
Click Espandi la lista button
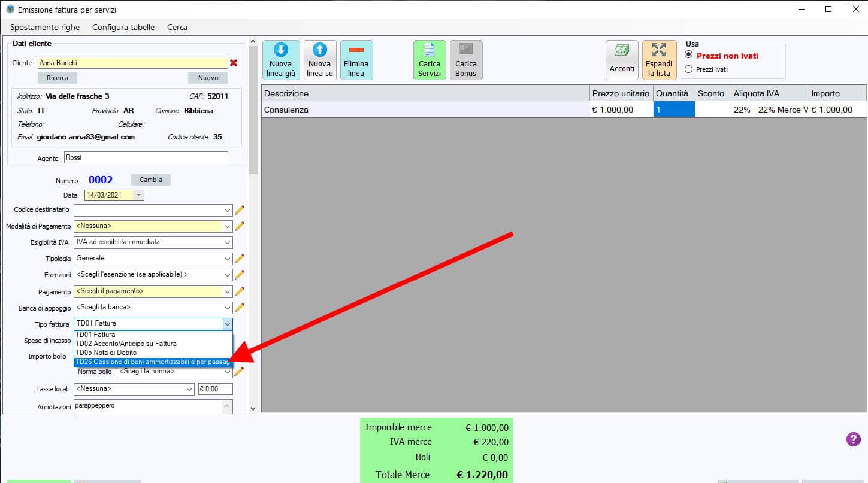click(659, 60)
